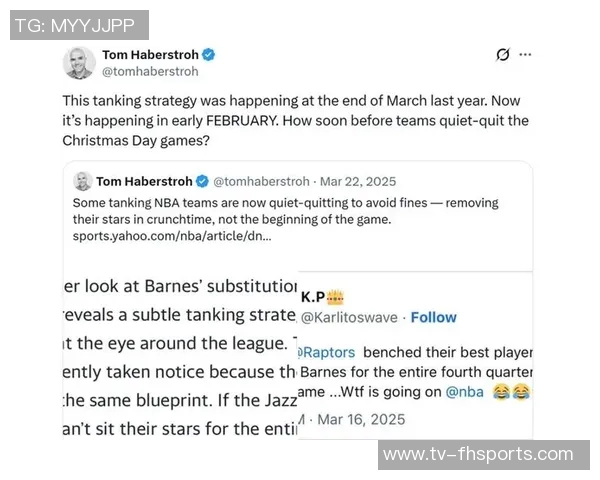Click the verified badge beside the top author name

(209, 55)
